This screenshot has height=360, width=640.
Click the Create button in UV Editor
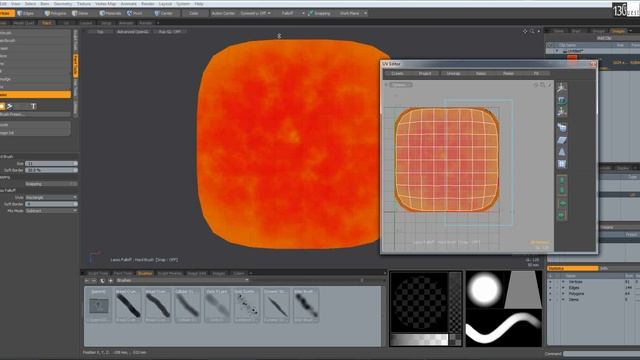pyautogui.click(x=397, y=73)
